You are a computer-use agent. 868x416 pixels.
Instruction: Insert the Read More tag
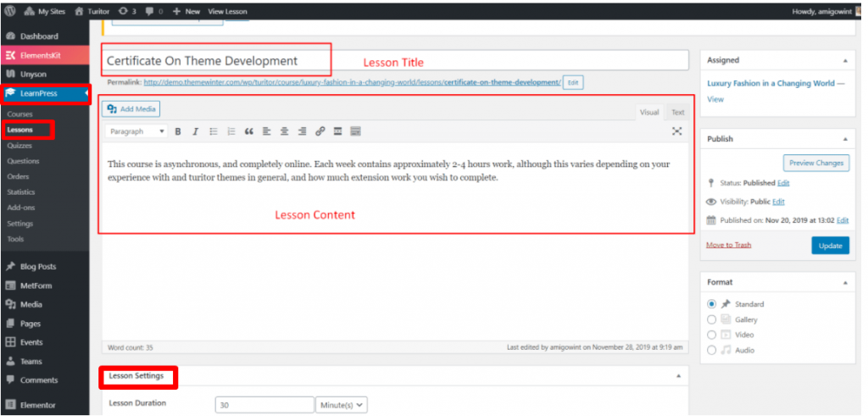pos(337,131)
